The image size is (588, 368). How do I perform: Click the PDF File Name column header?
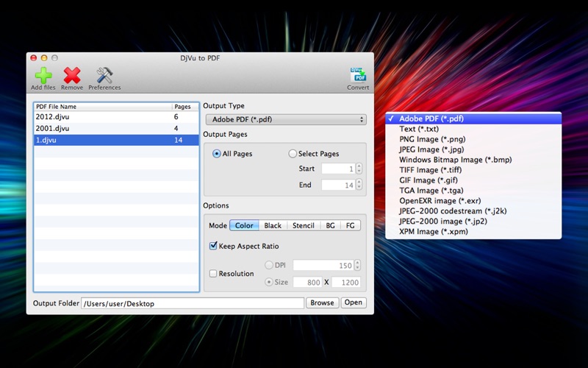pyautogui.click(x=103, y=107)
